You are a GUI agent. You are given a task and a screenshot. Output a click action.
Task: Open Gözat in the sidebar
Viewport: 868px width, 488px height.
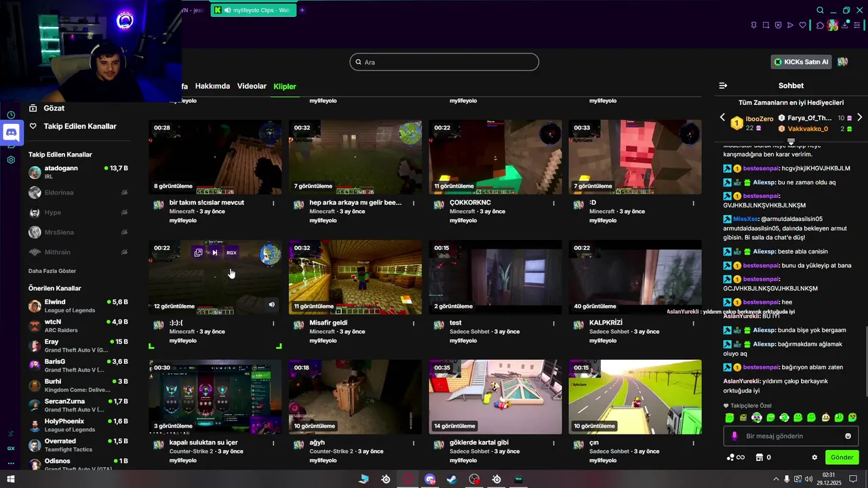point(47,108)
